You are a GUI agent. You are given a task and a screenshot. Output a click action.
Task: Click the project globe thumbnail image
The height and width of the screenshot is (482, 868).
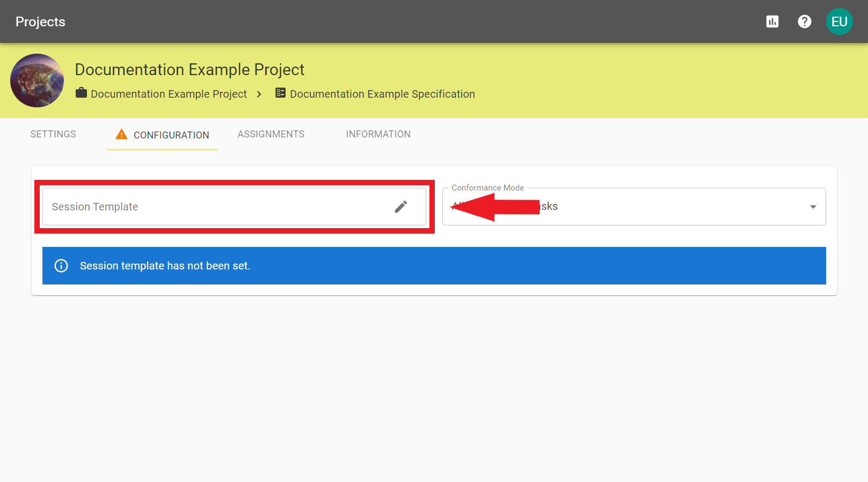[x=37, y=81]
